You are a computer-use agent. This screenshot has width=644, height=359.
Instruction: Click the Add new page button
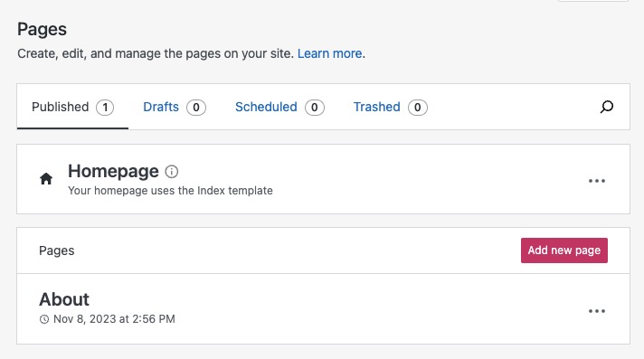click(x=563, y=250)
